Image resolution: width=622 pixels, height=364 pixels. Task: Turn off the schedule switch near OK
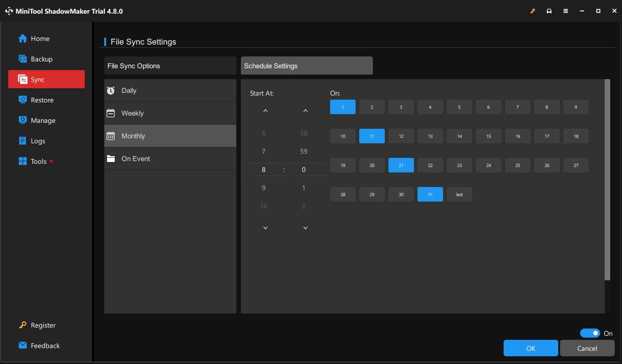(x=590, y=333)
